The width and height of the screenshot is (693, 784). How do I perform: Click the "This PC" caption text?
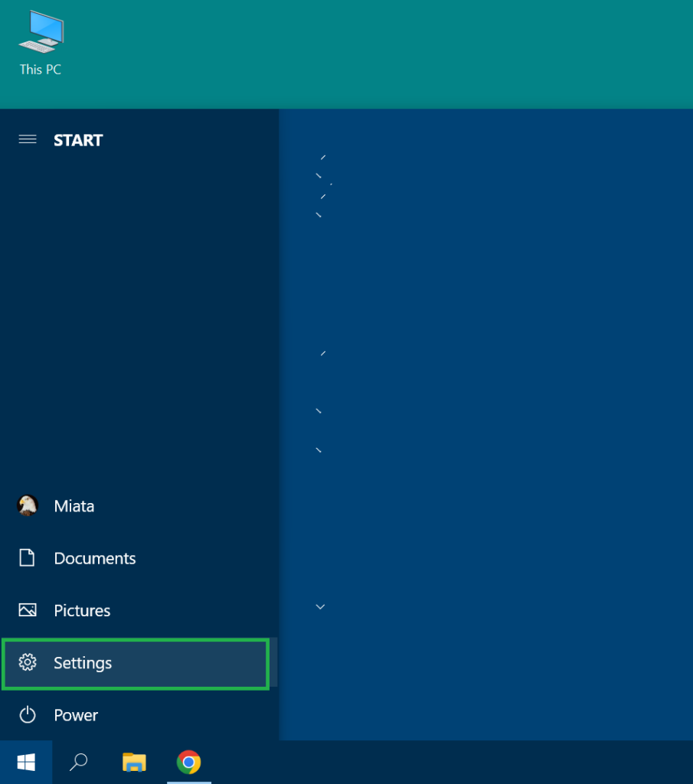point(41,70)
